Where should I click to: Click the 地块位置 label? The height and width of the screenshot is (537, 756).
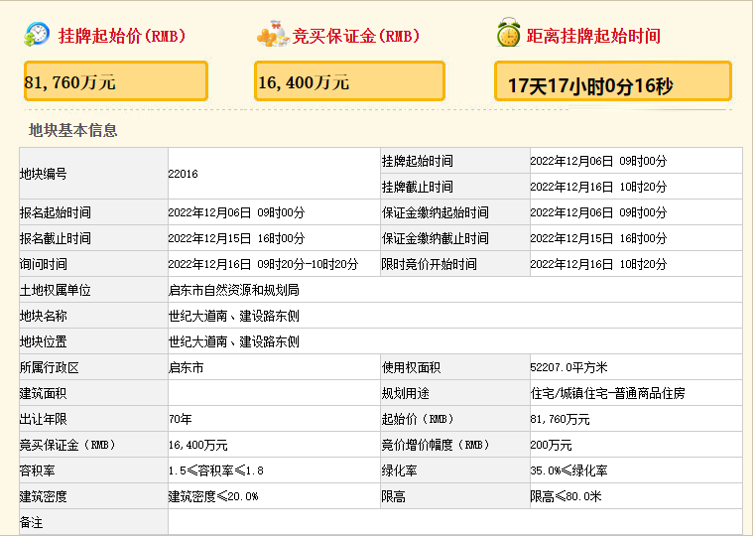click(44, 341)
